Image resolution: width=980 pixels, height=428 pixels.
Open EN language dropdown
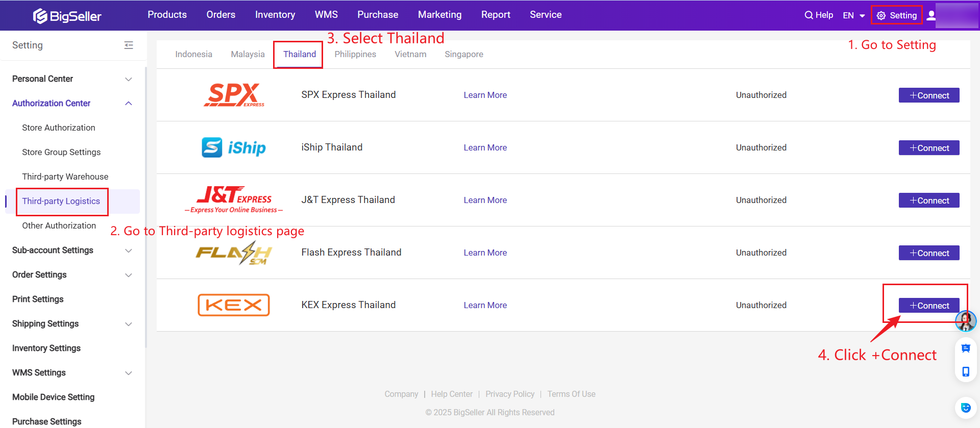854,15
